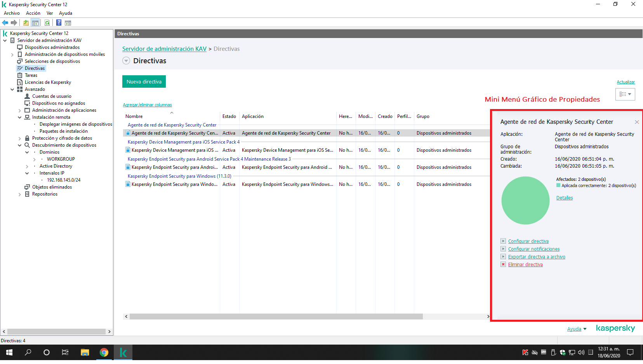Expand Administración de dispositivos móviles node
The width and height of the screenshot is (643, 364).
(x=12, y=54)
